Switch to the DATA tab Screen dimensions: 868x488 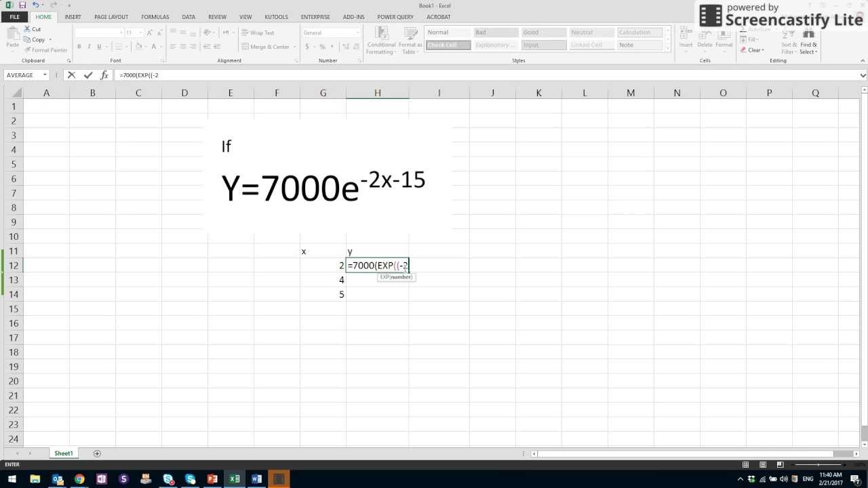(189, 17)
